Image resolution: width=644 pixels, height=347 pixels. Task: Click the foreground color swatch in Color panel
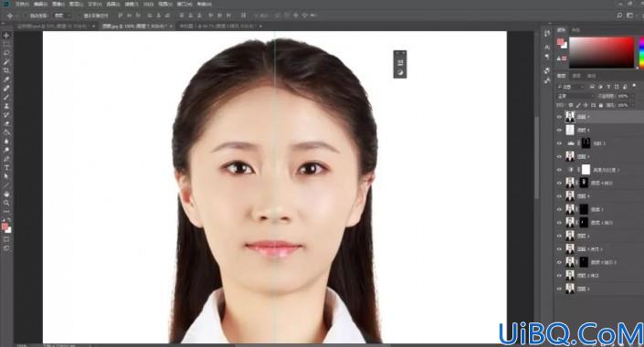[560, 42]
